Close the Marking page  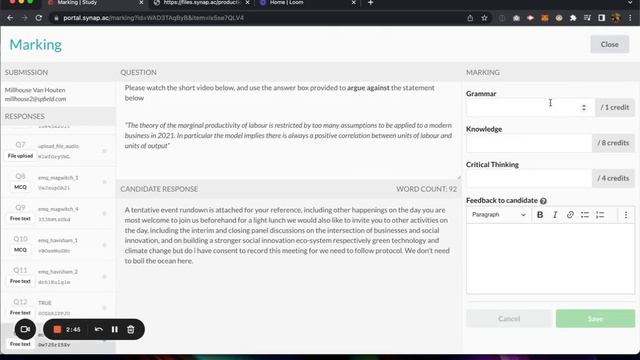tap(609, 44)
